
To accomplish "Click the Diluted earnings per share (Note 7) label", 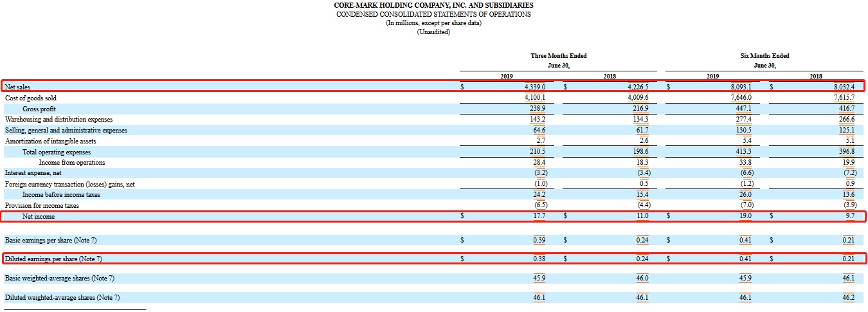I will click(x=53, y=259).
